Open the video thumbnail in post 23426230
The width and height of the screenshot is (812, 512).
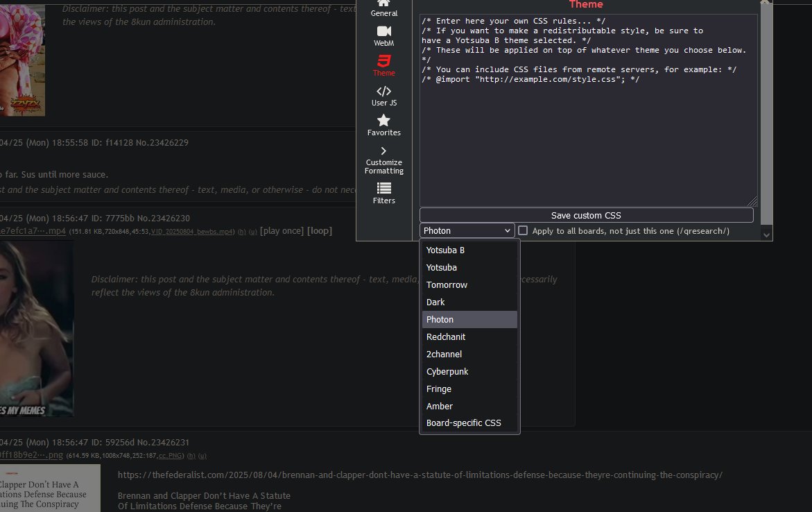37,329
